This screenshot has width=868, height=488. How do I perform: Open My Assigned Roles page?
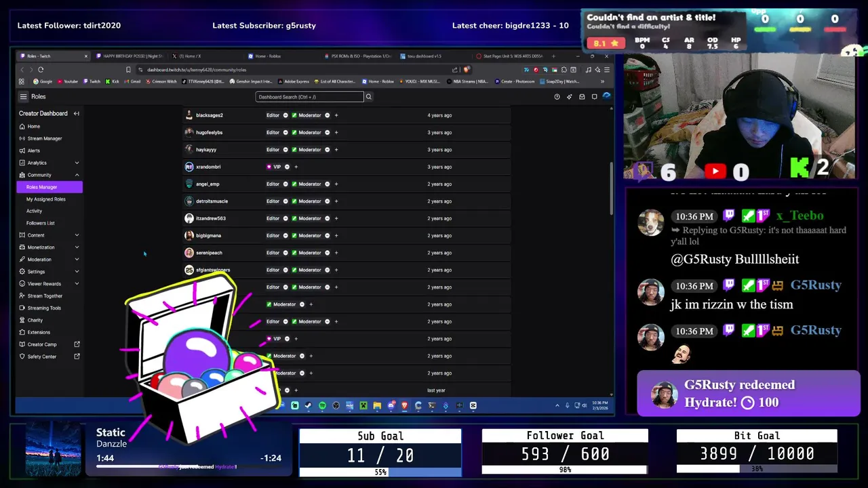pyautogui.click(x=46, y=199)
